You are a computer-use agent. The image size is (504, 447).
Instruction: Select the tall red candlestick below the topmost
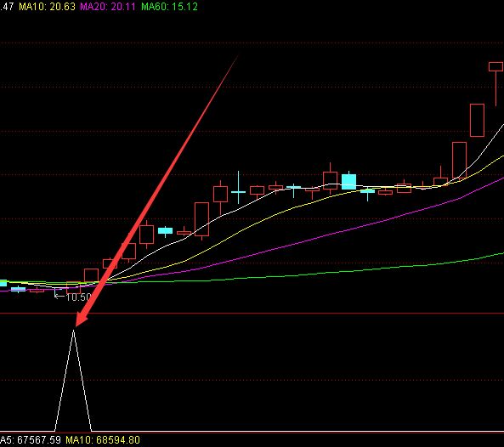coord(477,120)
